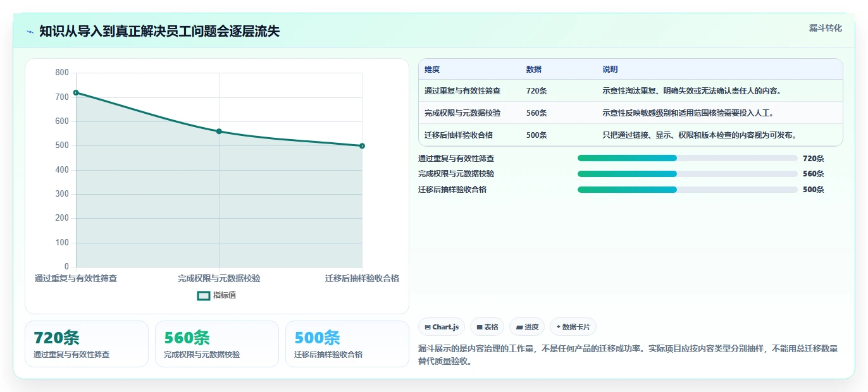Open the large teal 720条 data card
868x392 pixels.
[x=87, y=344]
